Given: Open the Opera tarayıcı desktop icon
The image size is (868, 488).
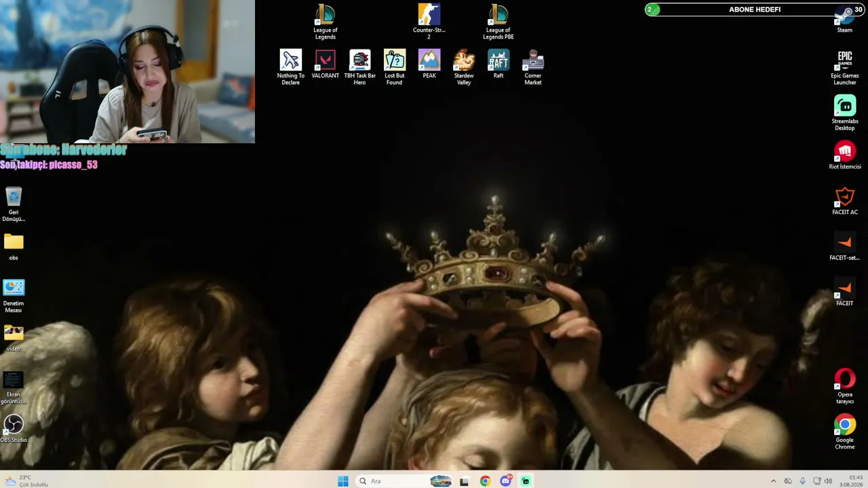Looking at the screenshot, I should (x=845, y=386).
